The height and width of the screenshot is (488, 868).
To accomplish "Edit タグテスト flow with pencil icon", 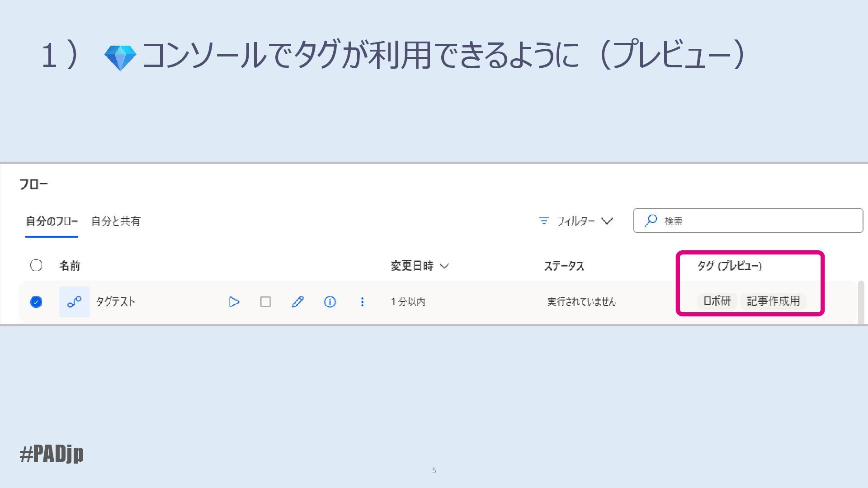I will click(297, 302).
